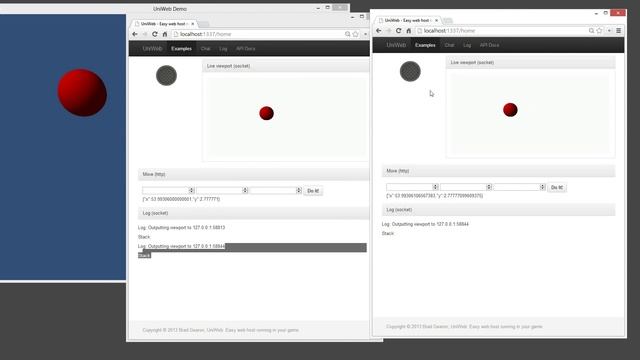Click zoom magnifier icon in right browser address bar
Viewport: 640px width, 360px height.
pos(591,31)
